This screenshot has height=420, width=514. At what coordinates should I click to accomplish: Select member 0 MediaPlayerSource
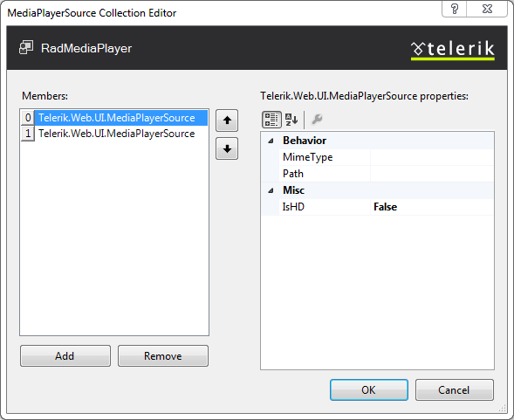[114, 118]
